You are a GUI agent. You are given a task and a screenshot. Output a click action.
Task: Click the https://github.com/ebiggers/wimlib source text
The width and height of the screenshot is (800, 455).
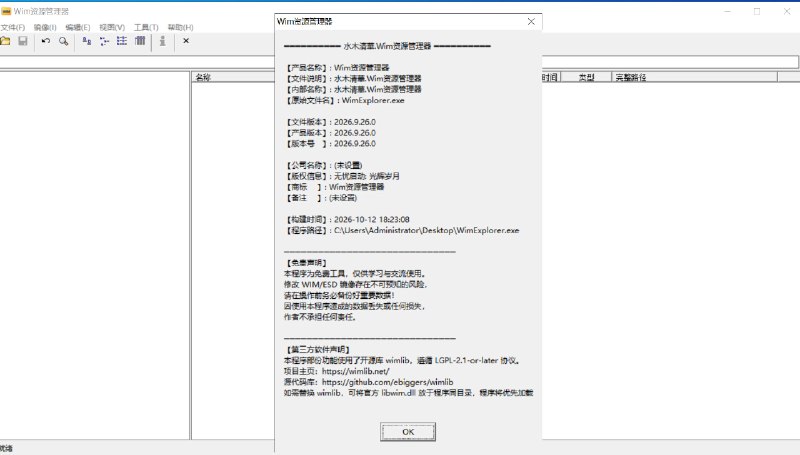387,382
